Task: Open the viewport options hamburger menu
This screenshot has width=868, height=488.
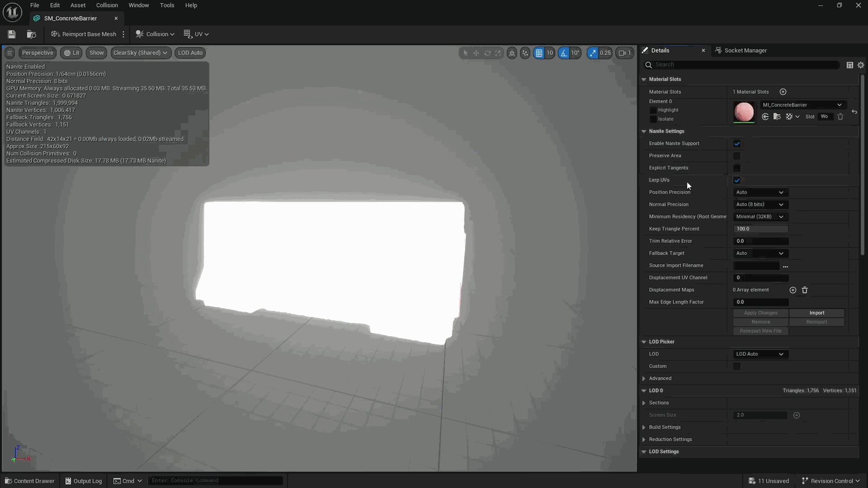Action: coord(10,53)
